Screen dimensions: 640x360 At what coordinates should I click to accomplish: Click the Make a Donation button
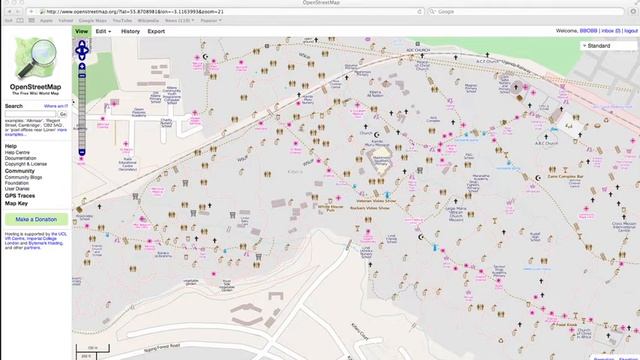click(x=36, y=220)
